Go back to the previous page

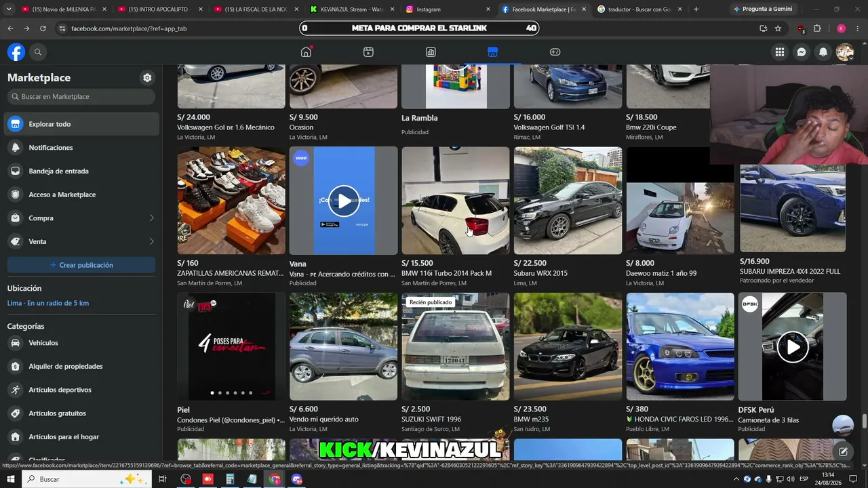point(10,28)
